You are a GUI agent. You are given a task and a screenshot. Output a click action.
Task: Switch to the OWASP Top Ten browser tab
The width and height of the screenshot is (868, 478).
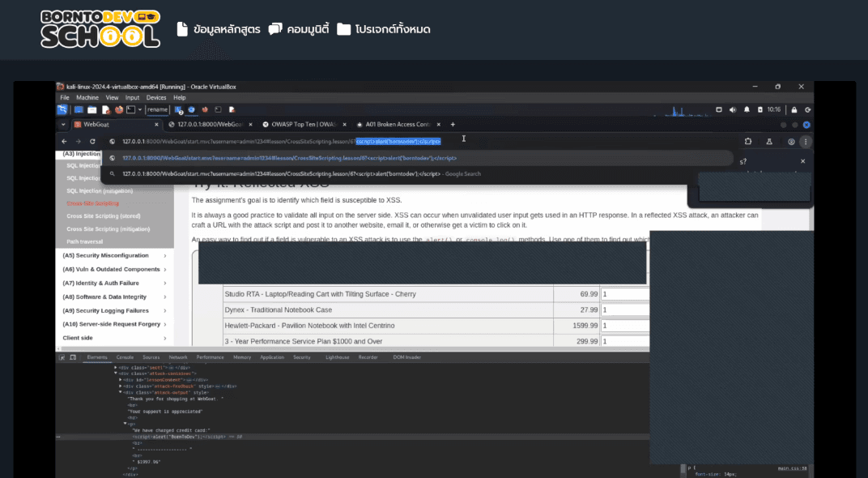point(304,125)
